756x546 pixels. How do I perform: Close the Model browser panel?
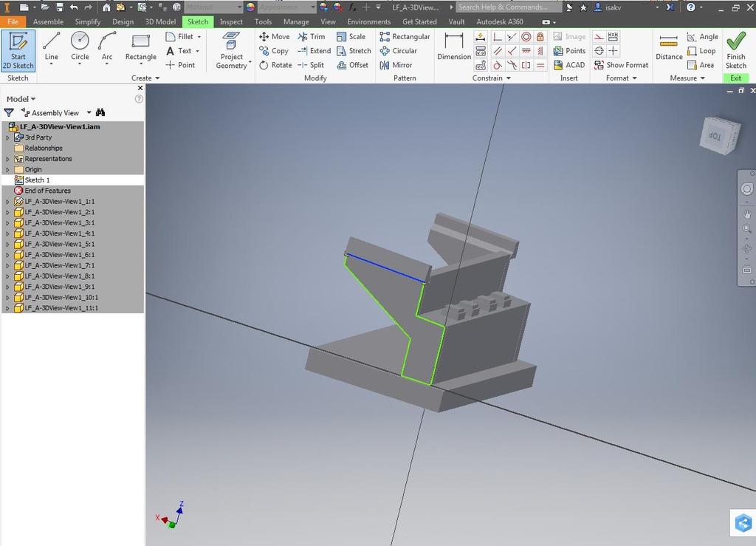click(140, 88)
